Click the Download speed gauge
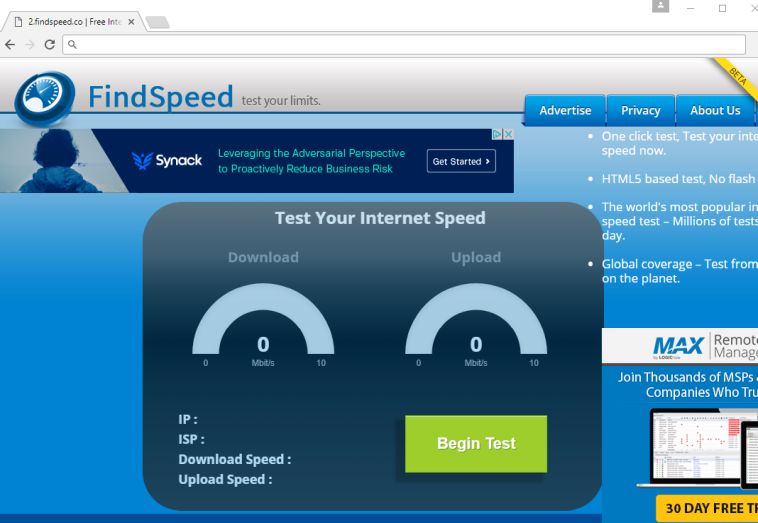 (x=263, y=319)
